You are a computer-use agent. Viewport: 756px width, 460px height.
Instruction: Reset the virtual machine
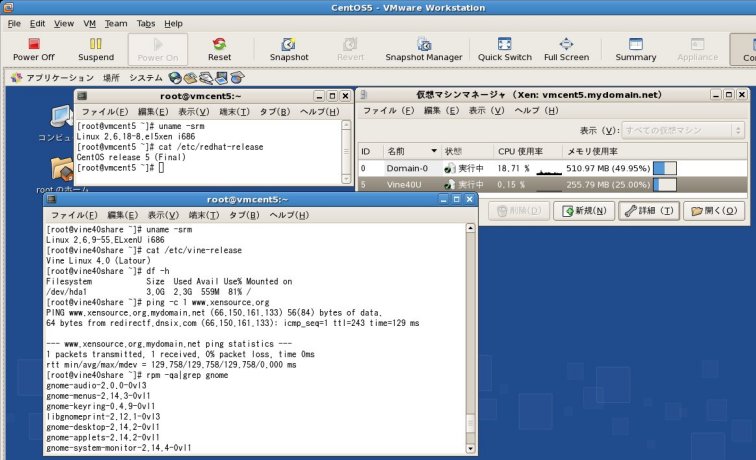tap(219, 50)
